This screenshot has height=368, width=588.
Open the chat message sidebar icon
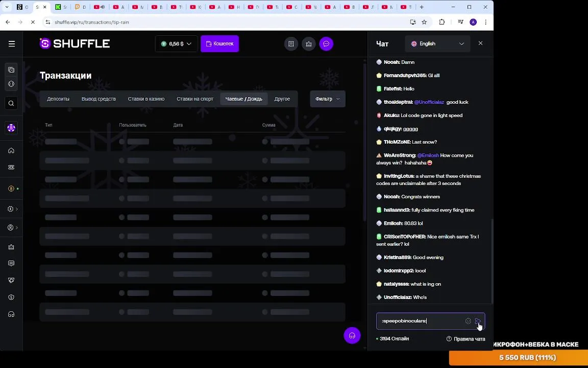(11, 264)
